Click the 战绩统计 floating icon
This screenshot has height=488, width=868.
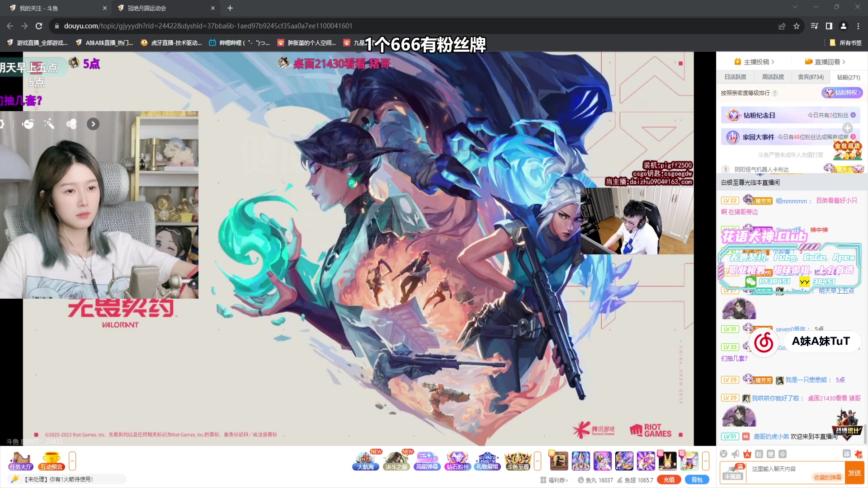coord(847,425)
